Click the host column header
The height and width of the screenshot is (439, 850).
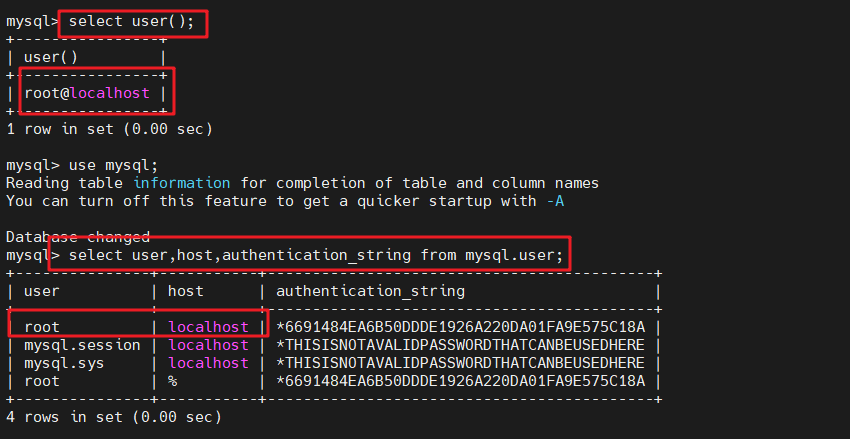point(186,291)
